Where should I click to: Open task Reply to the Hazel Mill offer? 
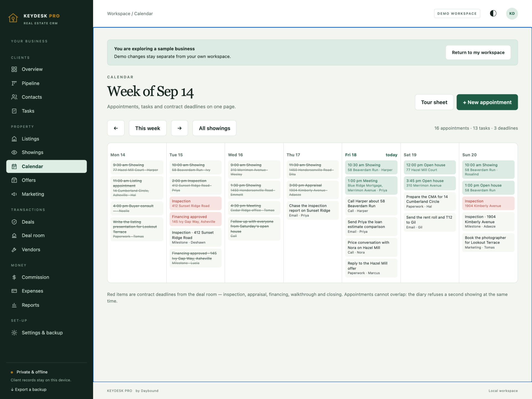pyautogui.click(x=371, y=268)
